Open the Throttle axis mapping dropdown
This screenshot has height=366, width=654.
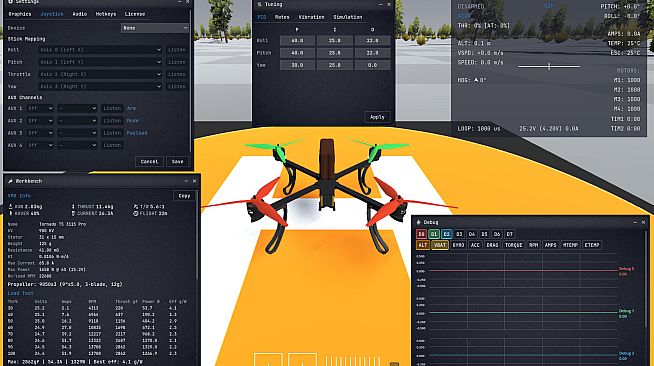pyautogui.click(x=100, y=74)
